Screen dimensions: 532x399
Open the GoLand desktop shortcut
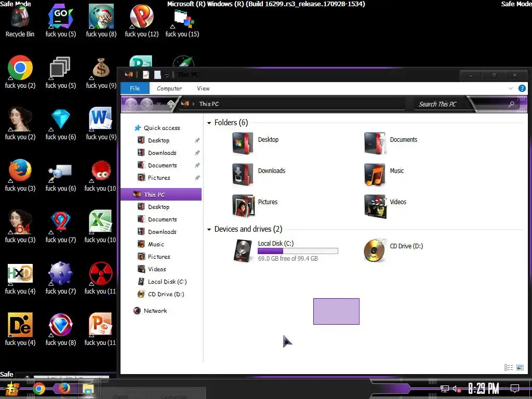[x=60, y=21]
